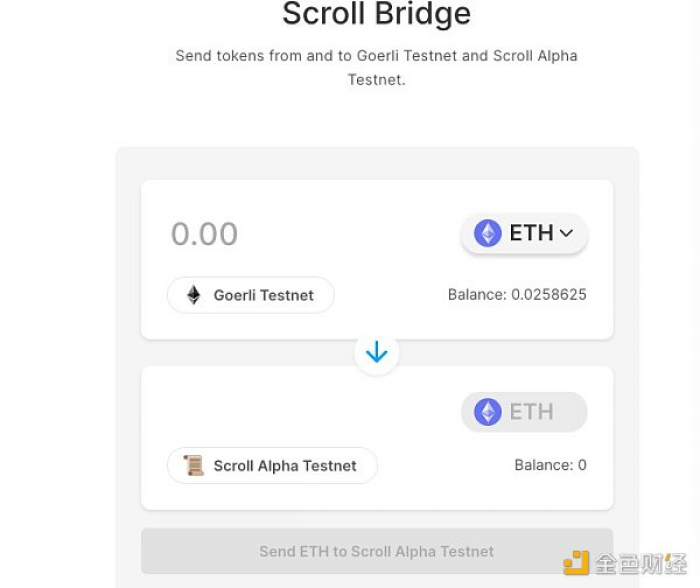Click the 金色财经 watermark text
The width and height of the screenshot is (700, 588).
[641, 563]
